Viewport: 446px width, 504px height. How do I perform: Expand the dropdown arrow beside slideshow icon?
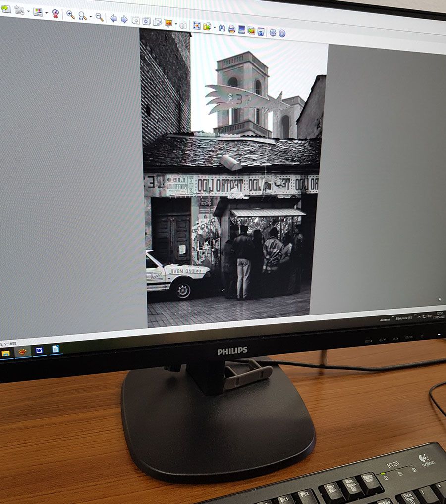(175, 24)
